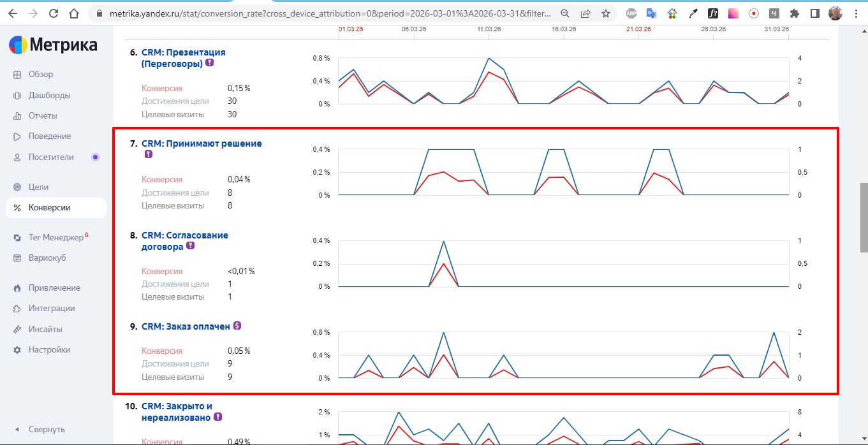Click browser reload page icon

(x=54, y=13)
